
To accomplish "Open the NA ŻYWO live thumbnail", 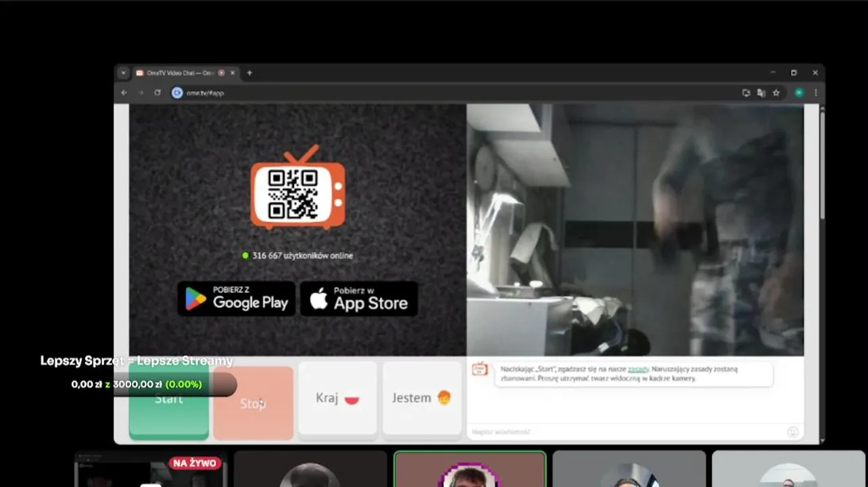I will pos(150,469).
